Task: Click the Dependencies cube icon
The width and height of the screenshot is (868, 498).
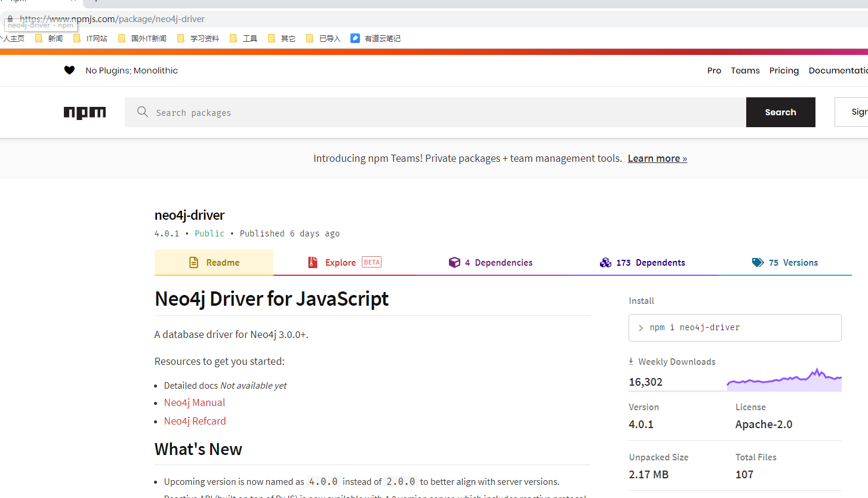Action: point(454,262)
